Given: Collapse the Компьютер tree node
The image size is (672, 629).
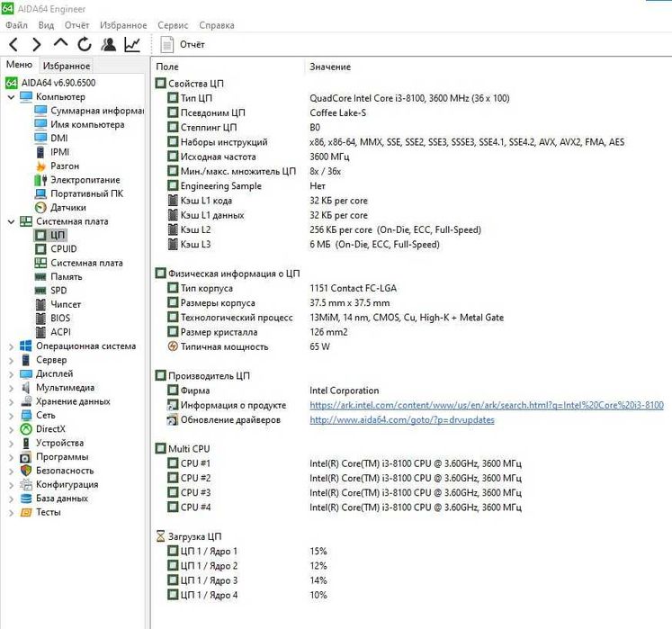Looking at the screenshot, I should (x=11, y=97).
